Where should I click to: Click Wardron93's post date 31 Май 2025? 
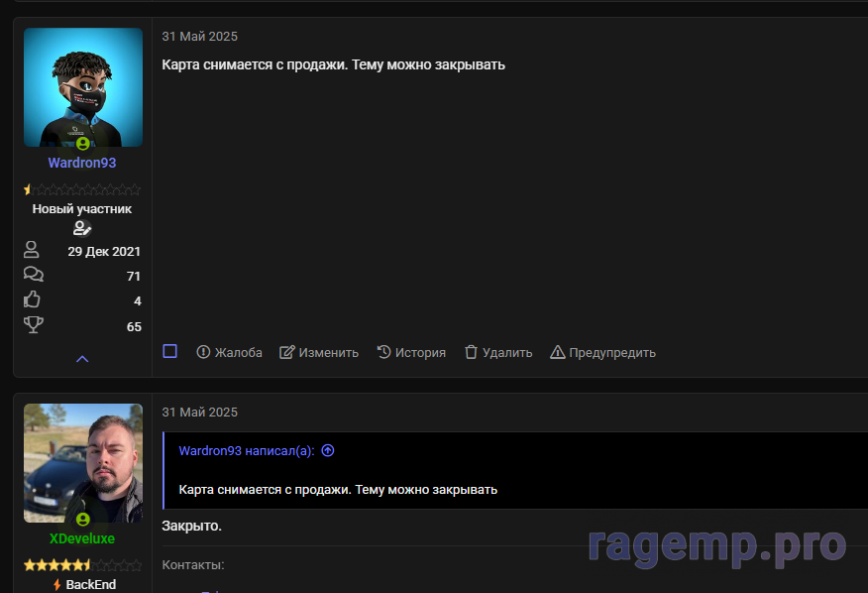(200, 37)
